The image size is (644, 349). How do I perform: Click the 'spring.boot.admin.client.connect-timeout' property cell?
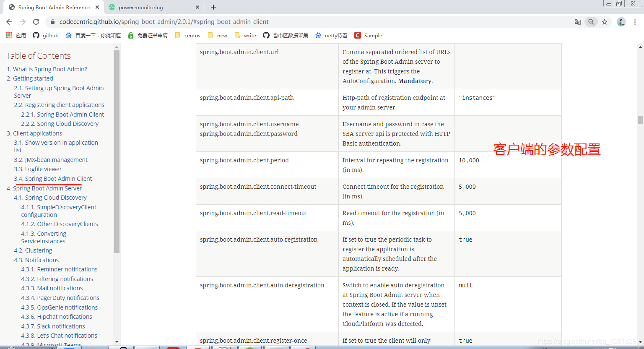(x=267, y=191)
